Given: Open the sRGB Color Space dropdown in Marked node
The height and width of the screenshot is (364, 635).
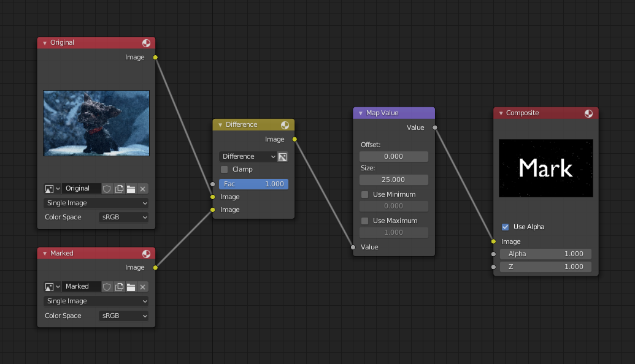Looking at the screenshot, I should [124, 316].
